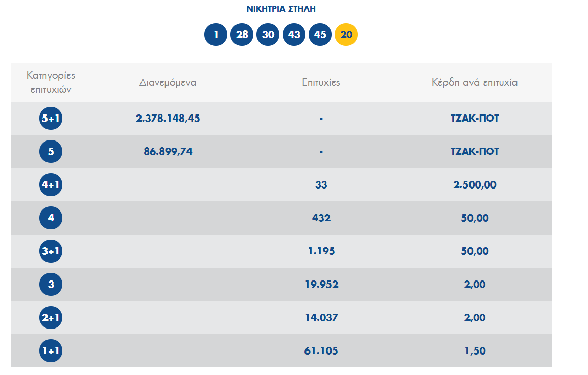This screenshot has width=588, height=375.
Task: Click the prize 1,50
Action: [475, 350]
